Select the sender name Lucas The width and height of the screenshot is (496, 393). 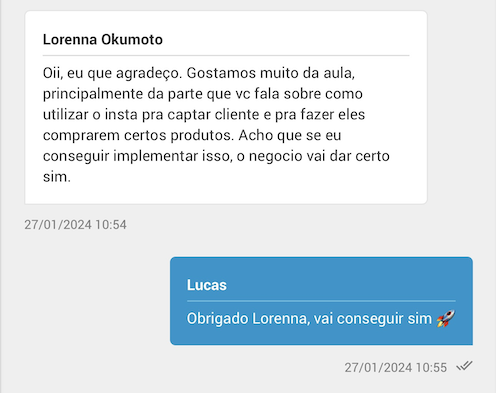[207, 285]
